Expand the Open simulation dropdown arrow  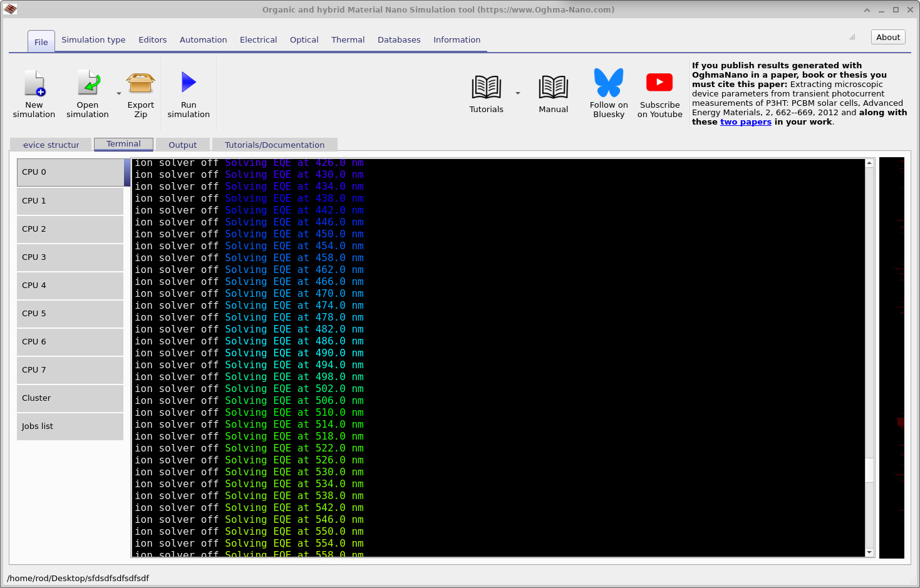119,94
